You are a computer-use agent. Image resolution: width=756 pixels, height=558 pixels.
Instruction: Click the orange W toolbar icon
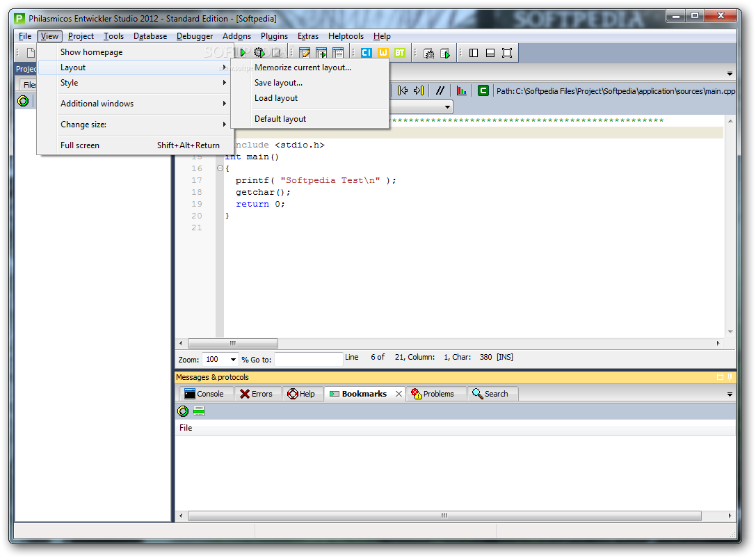(x=383, y=53)
